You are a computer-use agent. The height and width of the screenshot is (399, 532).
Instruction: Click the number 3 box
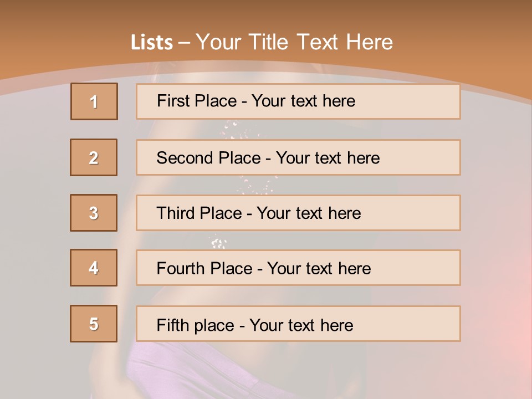click(x=94, y=213)
